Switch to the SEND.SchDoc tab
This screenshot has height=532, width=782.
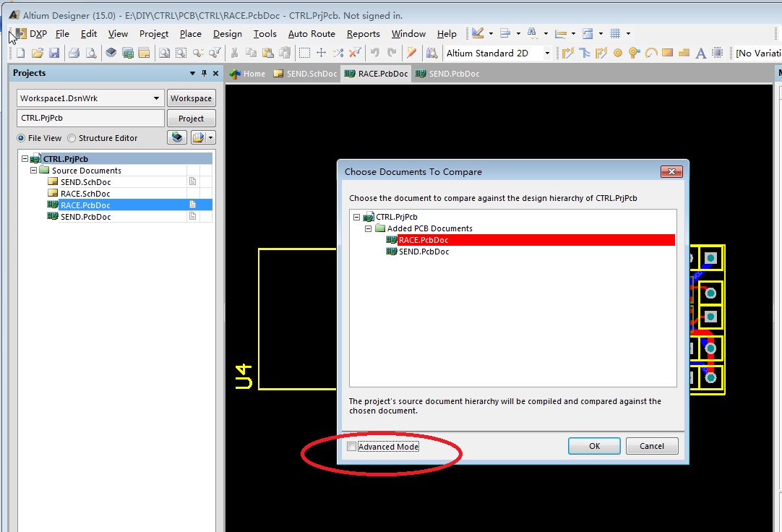tap(306, 74)
